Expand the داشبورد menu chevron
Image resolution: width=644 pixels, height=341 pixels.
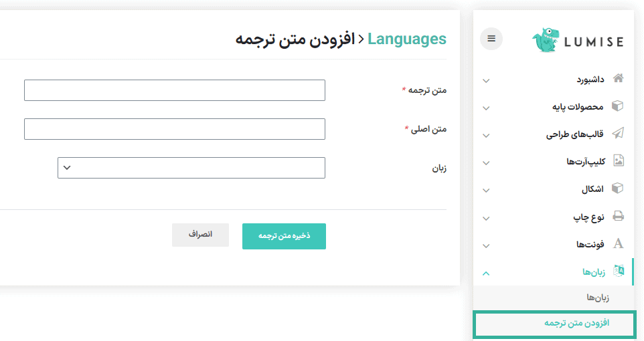pos(486,81)
